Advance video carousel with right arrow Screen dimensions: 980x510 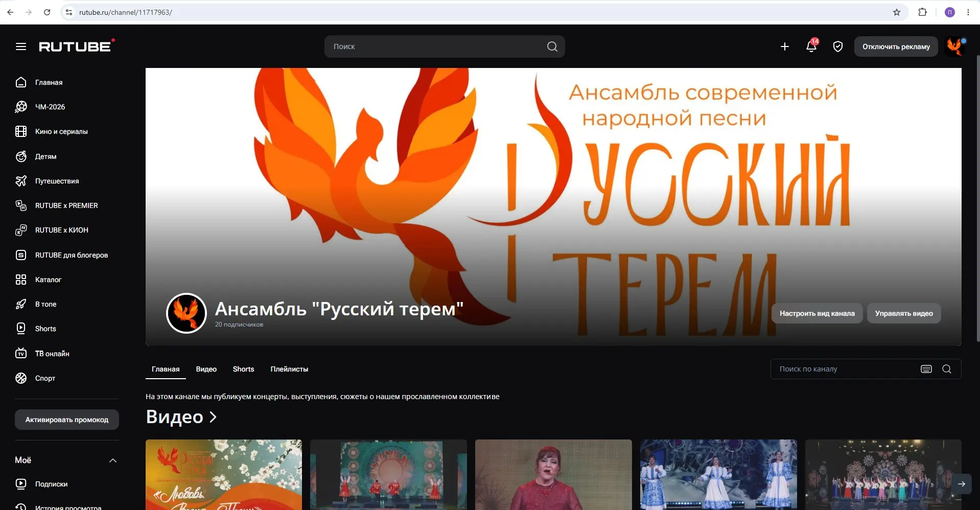pyautogui.click(x=962, y=484)
